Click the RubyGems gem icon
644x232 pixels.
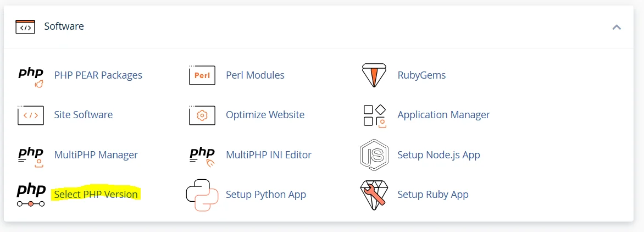pyautogui.click(x=374, y=75)
